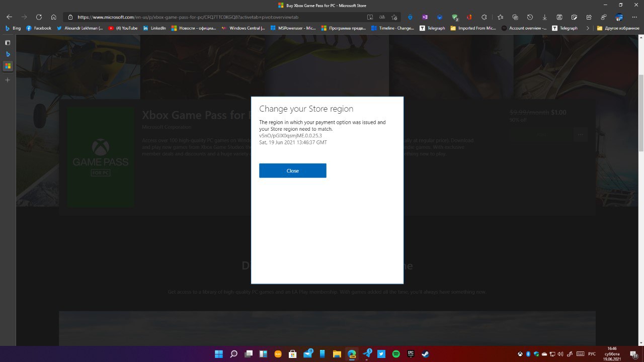The image size is (644, 362).
Task: Open Task View on the taskbar
Action: click(248, 354)
